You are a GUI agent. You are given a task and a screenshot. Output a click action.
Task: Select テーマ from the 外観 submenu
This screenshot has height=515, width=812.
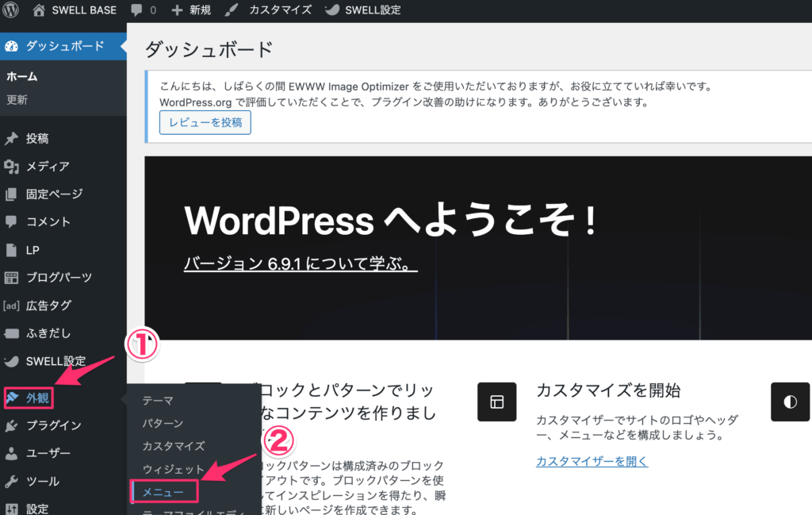click(158, 401)
